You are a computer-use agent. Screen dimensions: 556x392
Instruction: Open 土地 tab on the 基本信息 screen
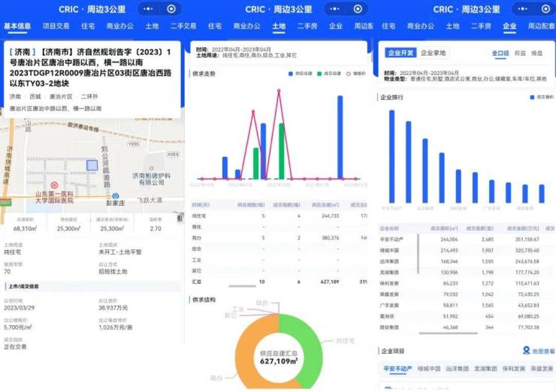(x=152, y=26)
